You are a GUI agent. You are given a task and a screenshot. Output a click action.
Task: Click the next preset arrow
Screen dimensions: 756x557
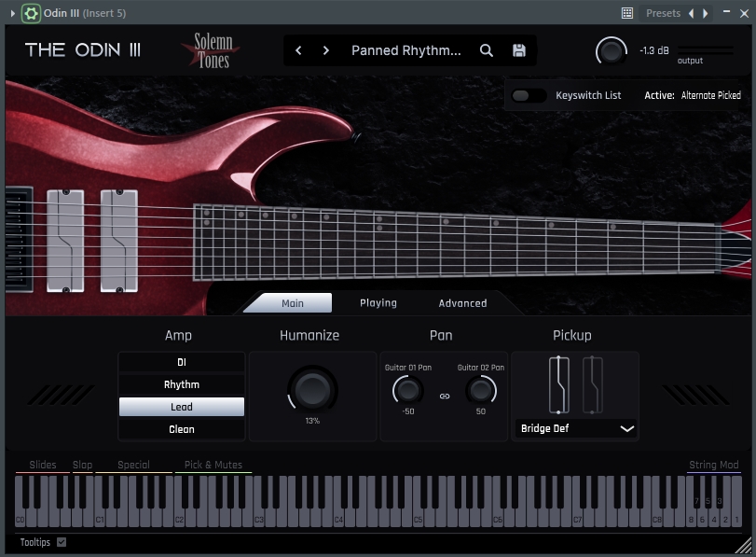click(x=325, y=50)
